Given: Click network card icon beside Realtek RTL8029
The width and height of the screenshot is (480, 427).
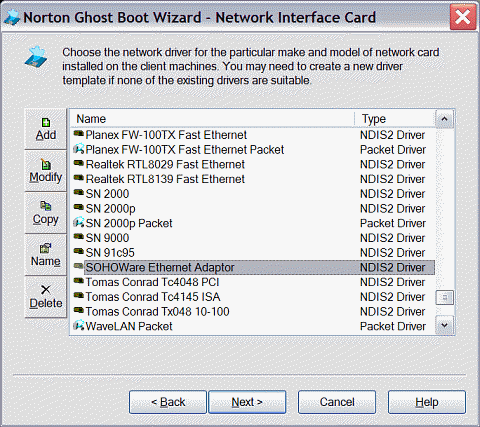Looking at the screenshot, I should click(79, 163).
